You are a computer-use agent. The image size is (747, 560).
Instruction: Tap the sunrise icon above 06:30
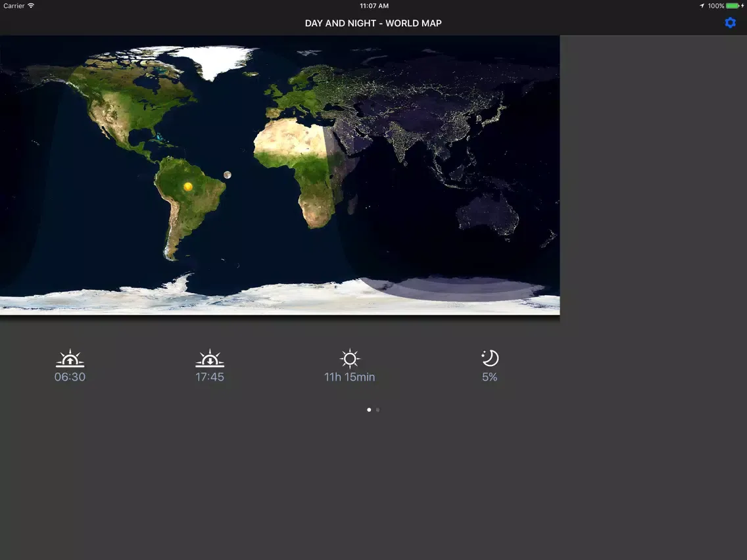(70, 358)
